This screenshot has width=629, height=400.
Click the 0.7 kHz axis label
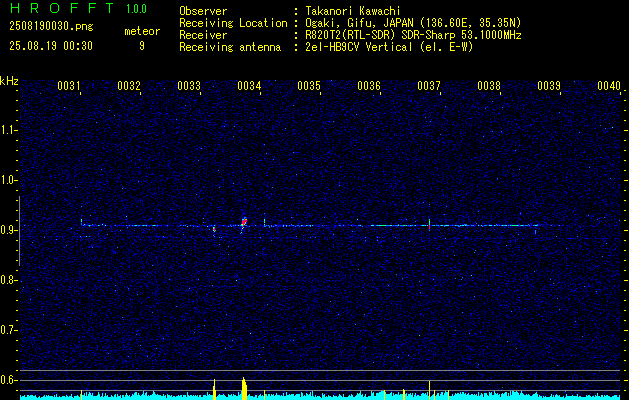[x=9, y=331]
